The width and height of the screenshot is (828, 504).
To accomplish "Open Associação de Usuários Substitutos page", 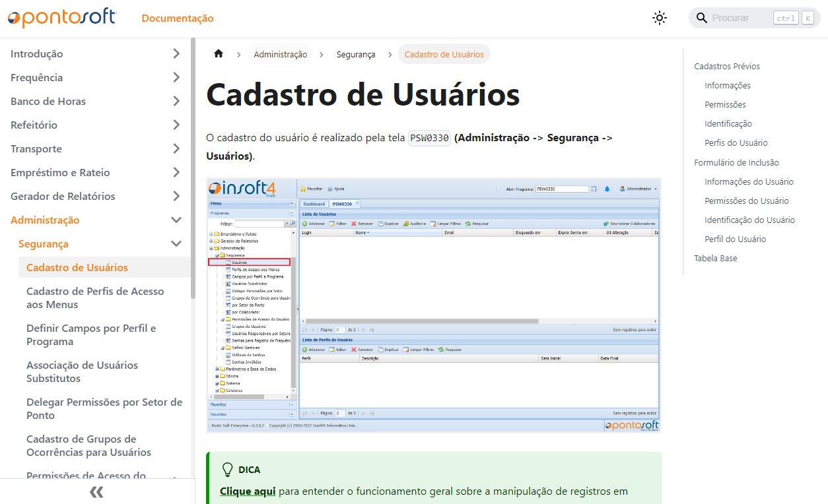I will pyautogui.click(x=104, y=372).
